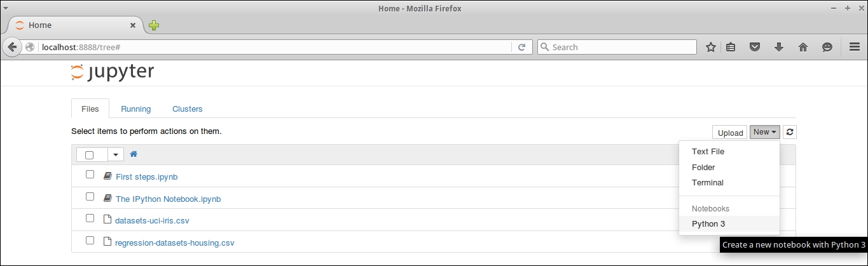Viewport: 868px width, 266px height.
Task: Choose Python 3 from New menu
Action: coord(708,224)
